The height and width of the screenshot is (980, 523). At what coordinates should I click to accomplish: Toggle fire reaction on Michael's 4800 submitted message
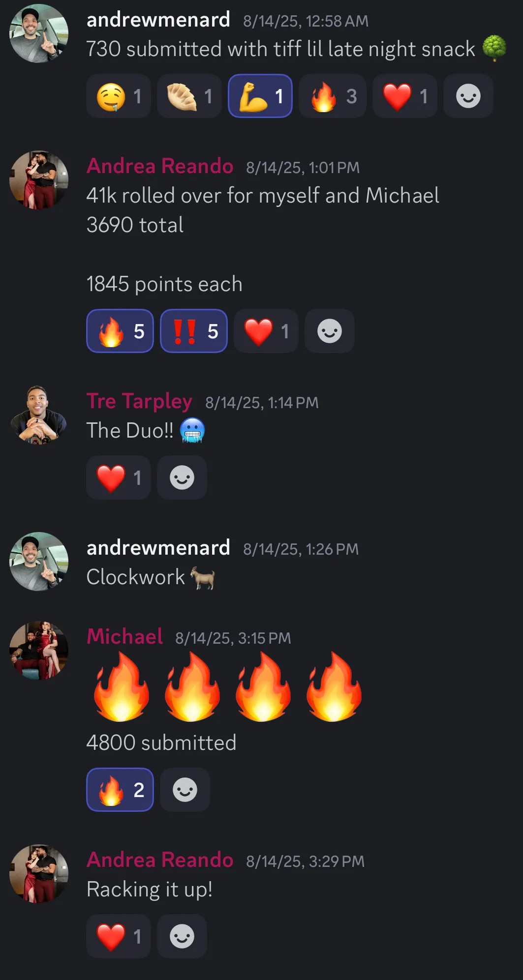pos(120,790)
